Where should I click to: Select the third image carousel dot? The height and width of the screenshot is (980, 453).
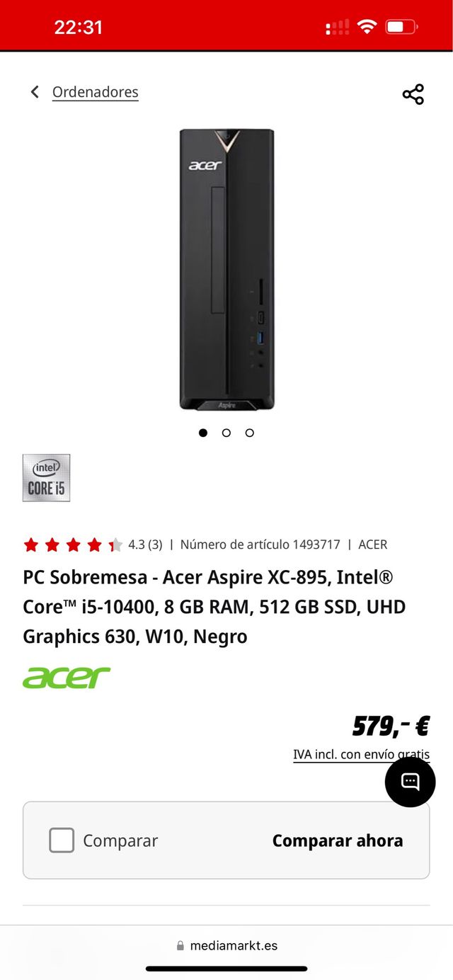(250, 433)
